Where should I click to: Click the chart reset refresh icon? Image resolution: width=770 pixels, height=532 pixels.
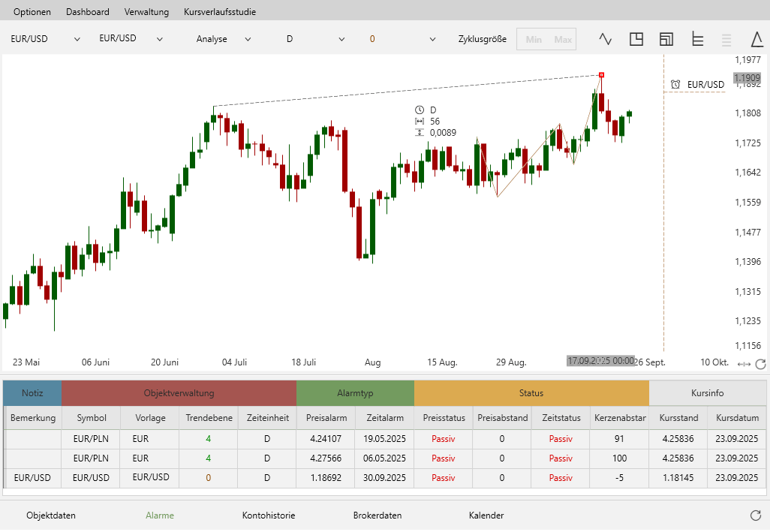pyautogui.click(x=760, y=364)
